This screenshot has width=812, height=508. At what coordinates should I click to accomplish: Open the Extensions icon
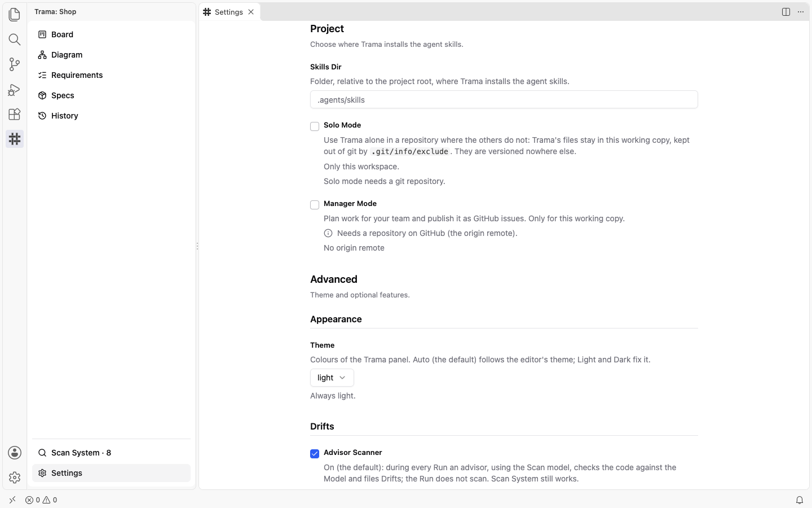click(15, 114)
